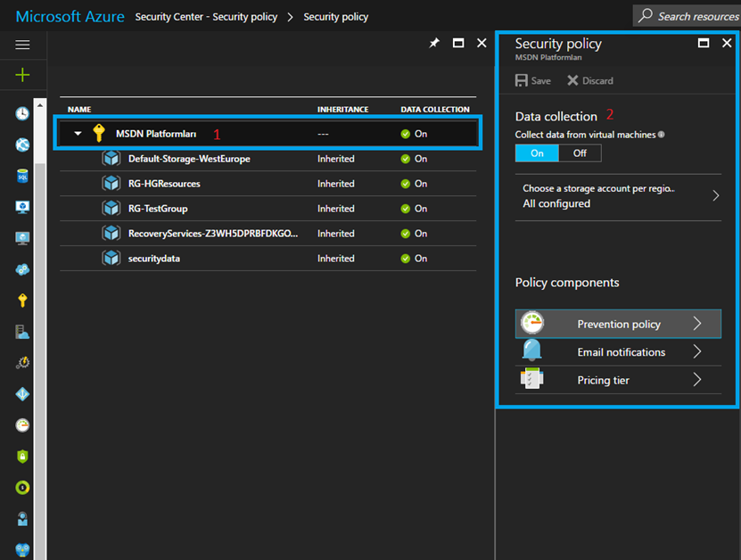This screenshot has height=560, width=741.
Task: Click the RG-TestGroup cube icon
Action: [111, 209]
